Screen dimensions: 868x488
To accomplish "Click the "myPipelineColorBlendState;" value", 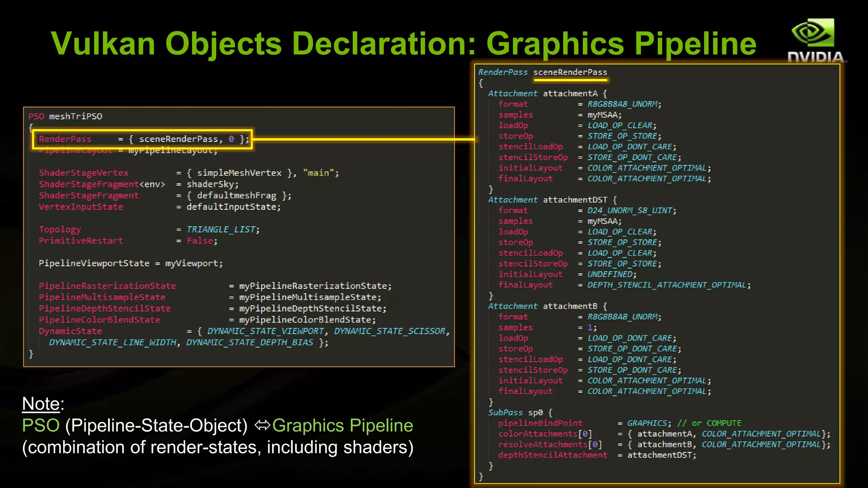I will pyautogui.click(x=308, y=320).
